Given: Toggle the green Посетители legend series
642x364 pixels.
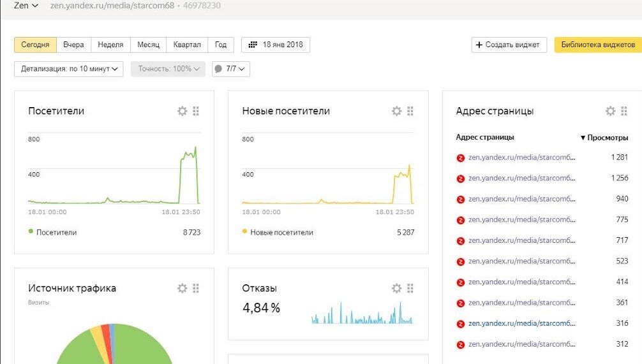Looking at the screenshot, I should (x=52, y=232).
